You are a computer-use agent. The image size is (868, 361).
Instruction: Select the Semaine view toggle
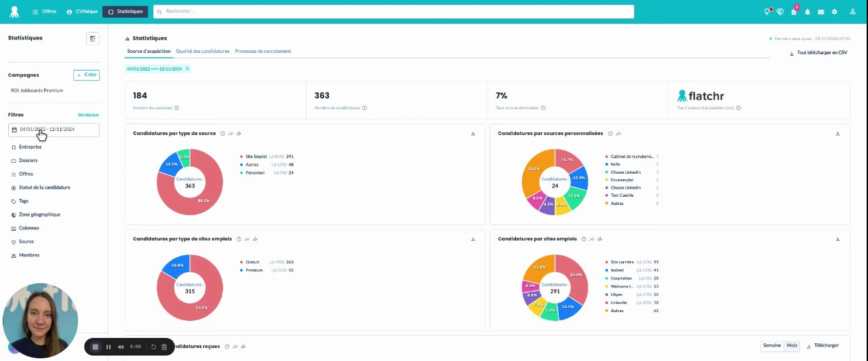[772, 345]
